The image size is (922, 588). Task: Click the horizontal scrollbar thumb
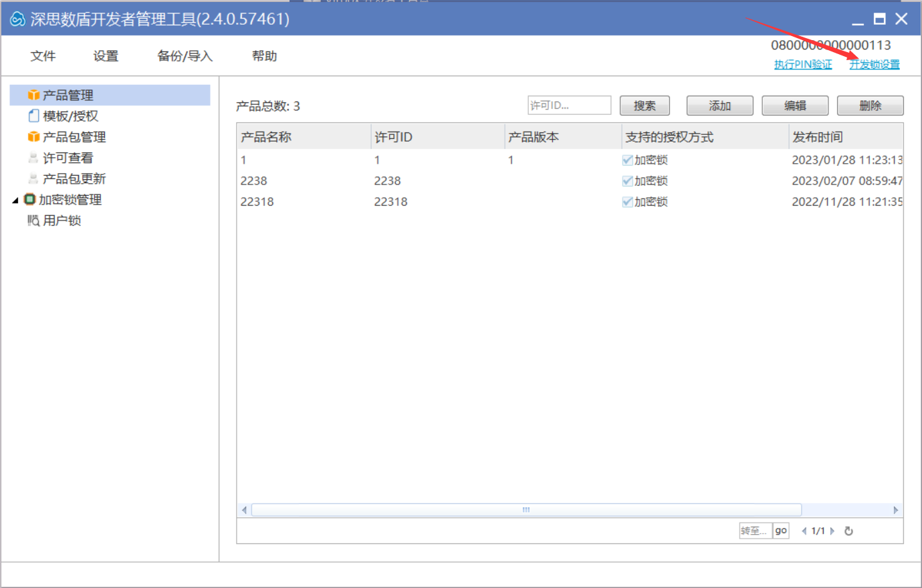point(526,510)
